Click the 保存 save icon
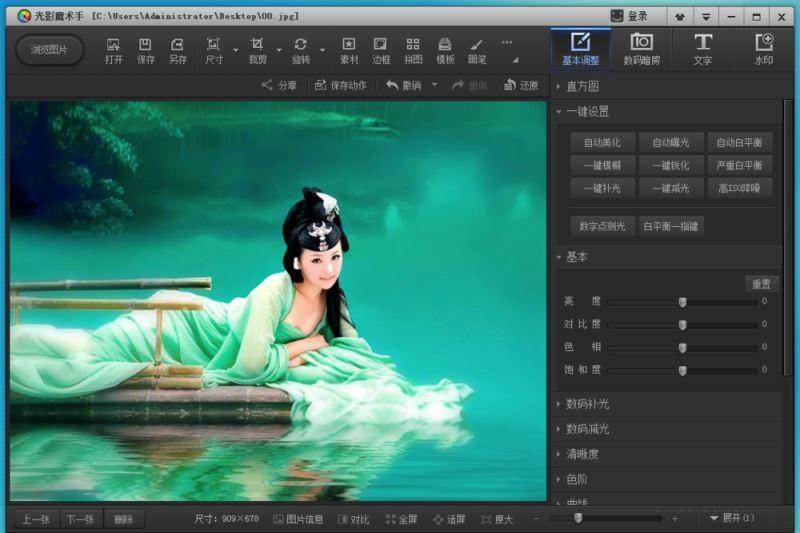The width and height of the screenshot is (800, 533). point(145,50)
